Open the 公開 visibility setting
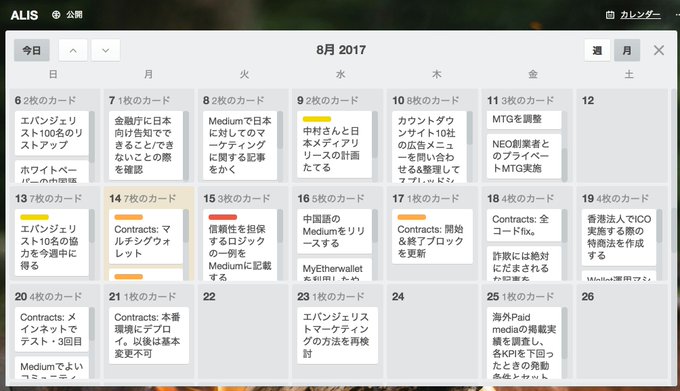Screen dimensions: 680x391 pyautogui.click(x=74, y=15)
